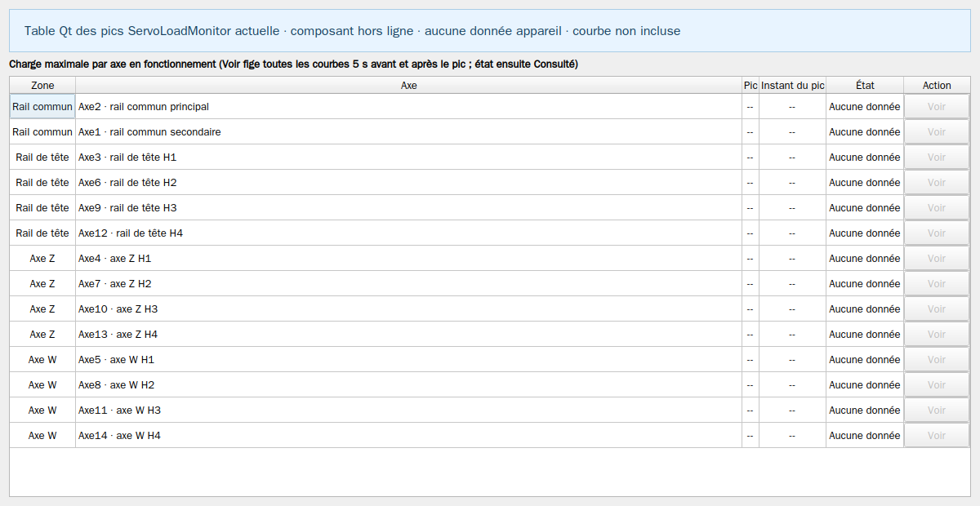Click Voir for Axe5 axe W H1

937,360
